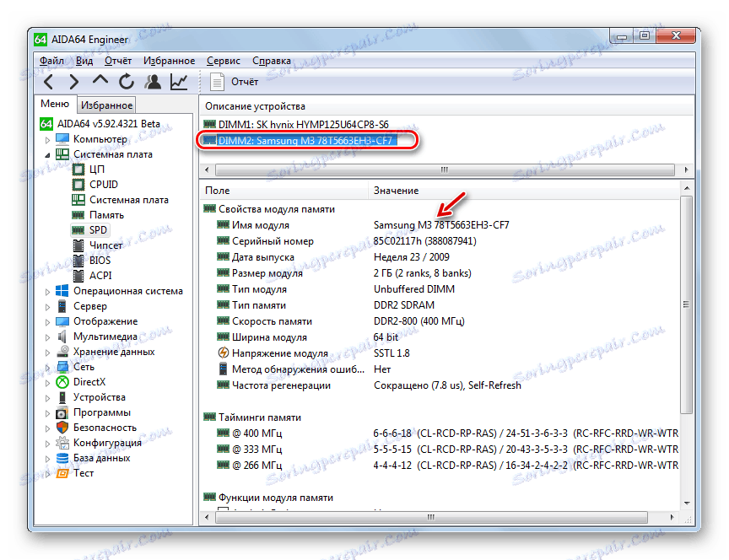The image size is (729, 560).
Task: Select the SPD tree item
Action: point(98,230)
